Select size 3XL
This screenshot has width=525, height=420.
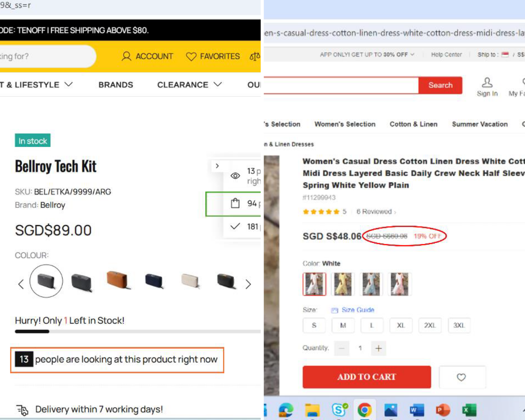click(459, 325)
